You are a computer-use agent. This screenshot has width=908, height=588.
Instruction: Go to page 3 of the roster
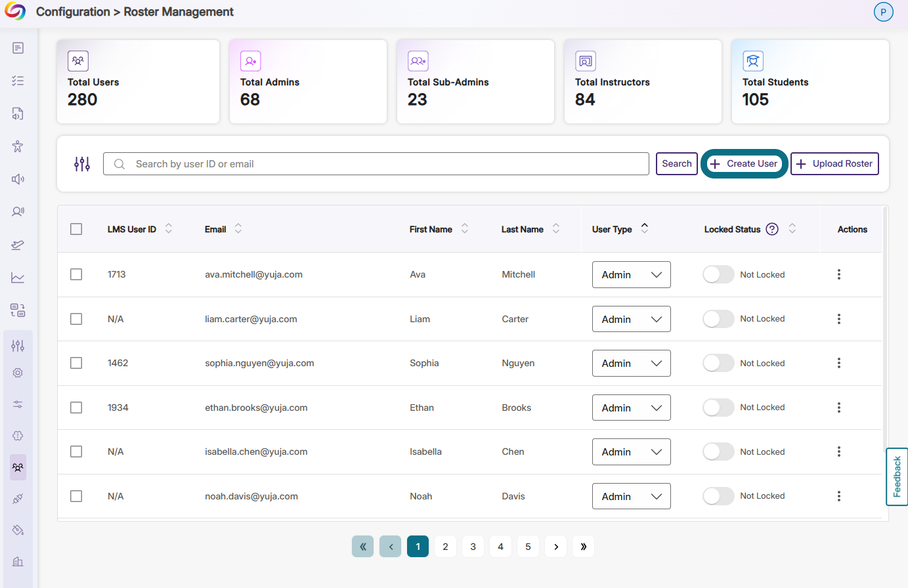(x=473, y=547)
